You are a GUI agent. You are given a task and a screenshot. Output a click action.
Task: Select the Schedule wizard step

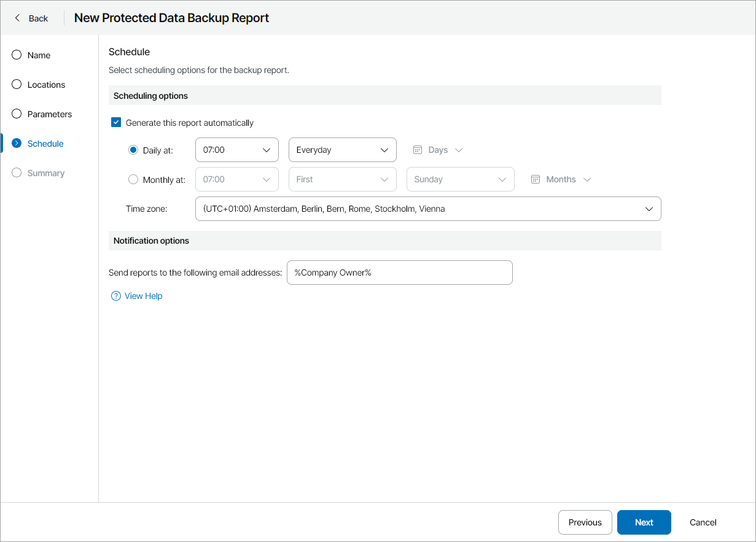tap(45, 143)
